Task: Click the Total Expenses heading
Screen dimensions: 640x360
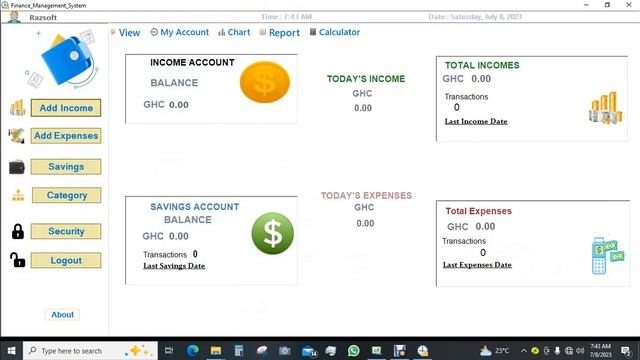Action: pyautogui.click(x=478, y=211)
